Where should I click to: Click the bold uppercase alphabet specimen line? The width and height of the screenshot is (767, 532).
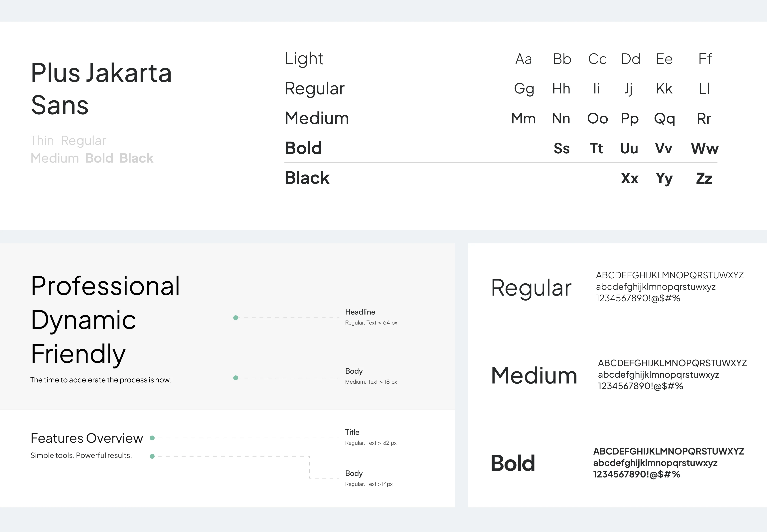(x=668, y=451)
